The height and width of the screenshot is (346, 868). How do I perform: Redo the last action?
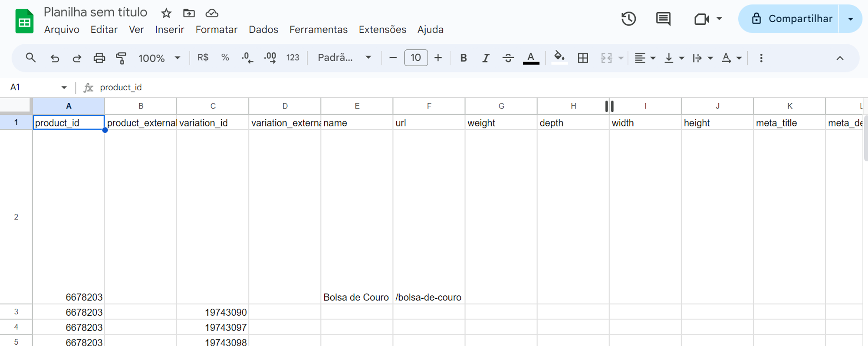(x=77, y=58)
